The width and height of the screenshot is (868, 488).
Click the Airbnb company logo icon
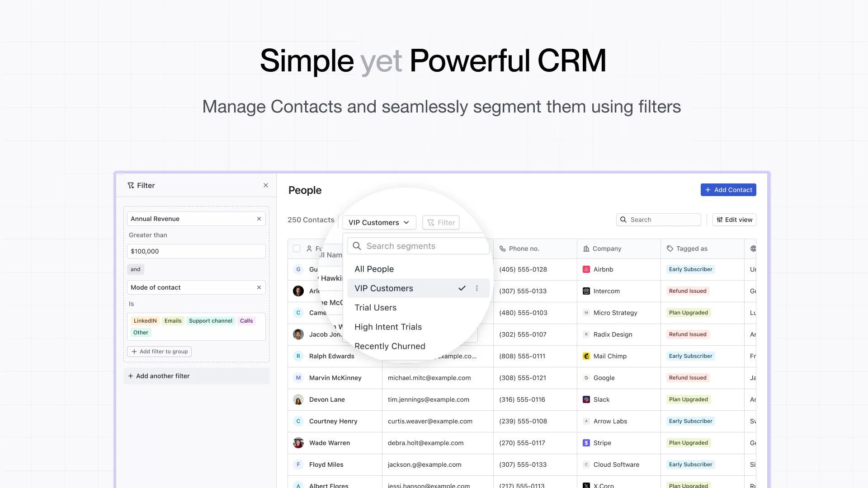coord(586,269)
